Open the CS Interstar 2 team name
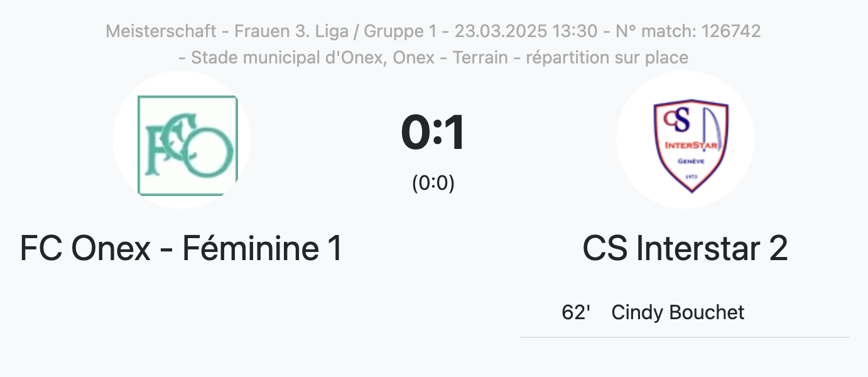Screen dimensions: 868x377 [x=685, y=248]
